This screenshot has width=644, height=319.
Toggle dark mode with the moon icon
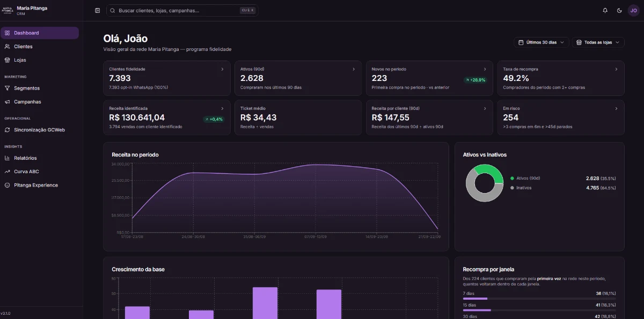point(619,10)
